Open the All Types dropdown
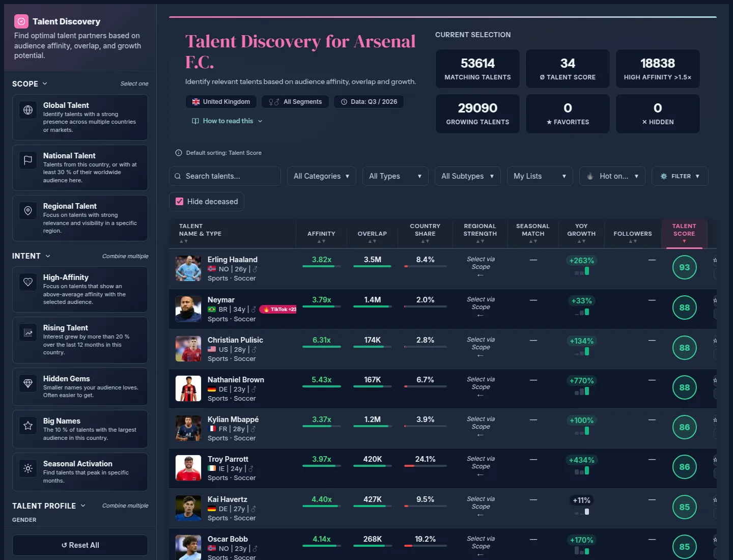The height and width of the screenshot is (560, 733). 396,176
